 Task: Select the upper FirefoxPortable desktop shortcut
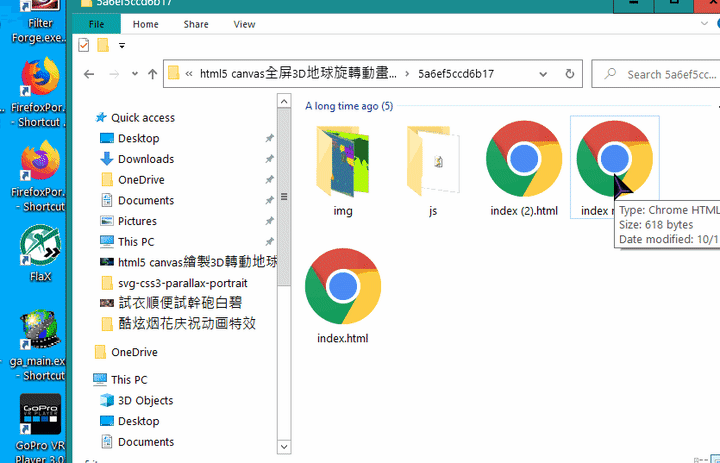tap(39, 92)
